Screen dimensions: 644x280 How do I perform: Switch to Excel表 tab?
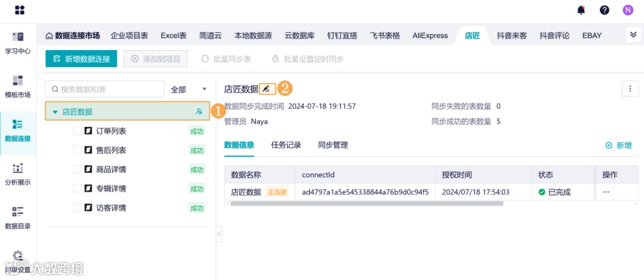[x=174, y=36]
